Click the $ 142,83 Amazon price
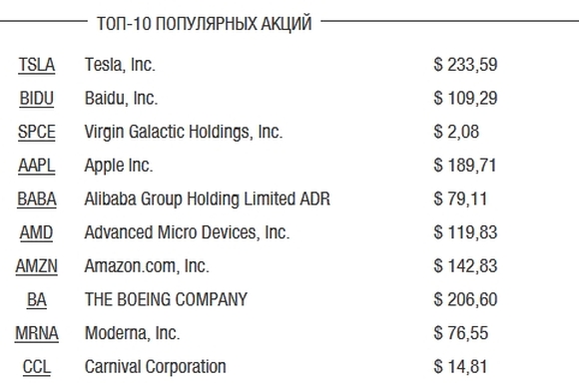 [x=465, y=266]
